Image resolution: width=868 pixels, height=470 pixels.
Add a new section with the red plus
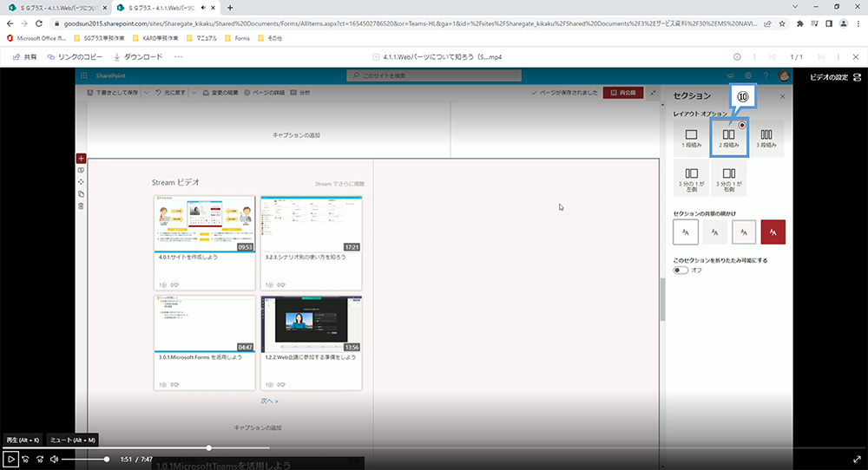[x=81, y=159]
